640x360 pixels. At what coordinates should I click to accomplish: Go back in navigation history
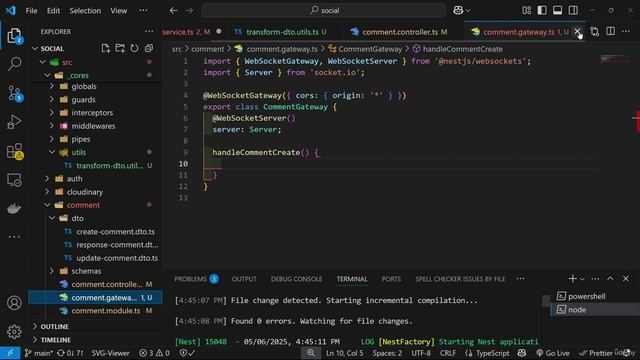(173, 10)
